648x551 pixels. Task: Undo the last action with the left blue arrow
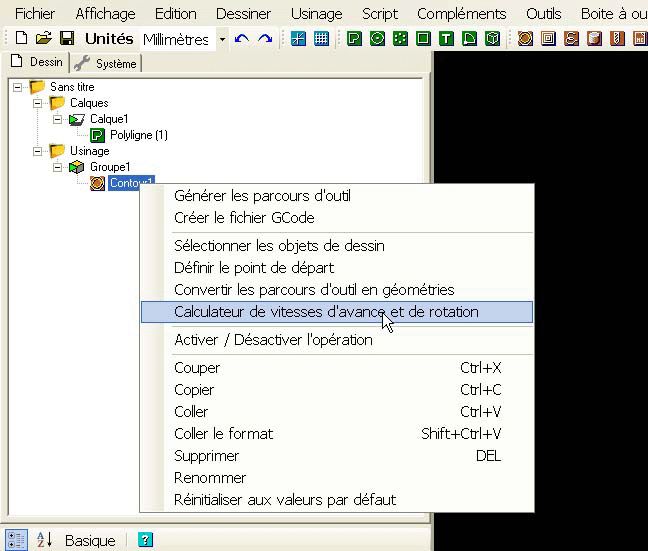pyautogui.click(x=242, y=39)
